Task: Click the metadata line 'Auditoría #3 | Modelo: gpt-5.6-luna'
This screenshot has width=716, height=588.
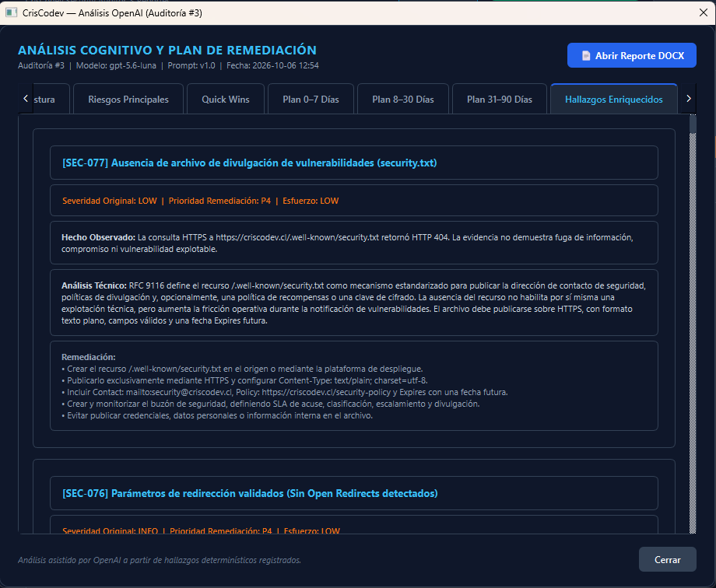Action: point(169,66)
